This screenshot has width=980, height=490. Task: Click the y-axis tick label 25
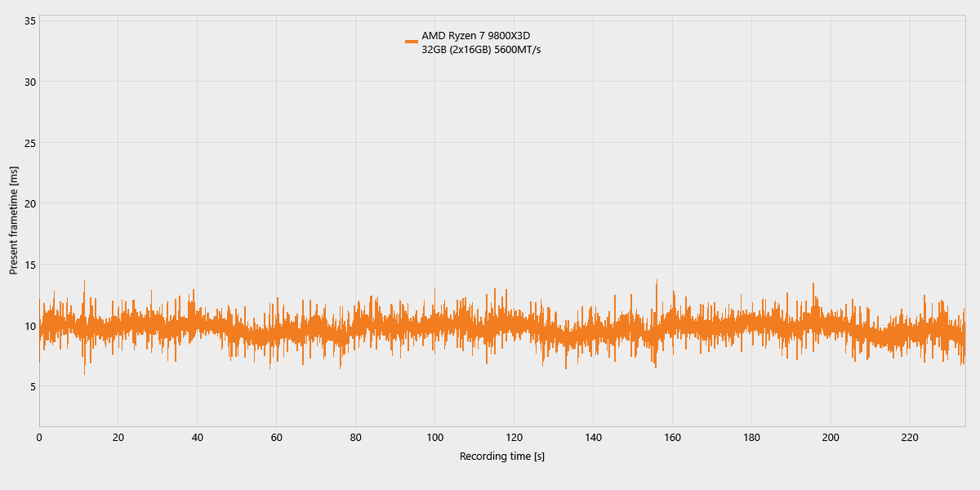(x=30, y=143)
